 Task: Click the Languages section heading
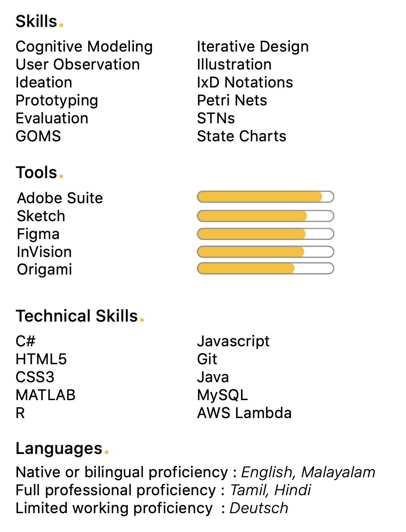(59, 448)
